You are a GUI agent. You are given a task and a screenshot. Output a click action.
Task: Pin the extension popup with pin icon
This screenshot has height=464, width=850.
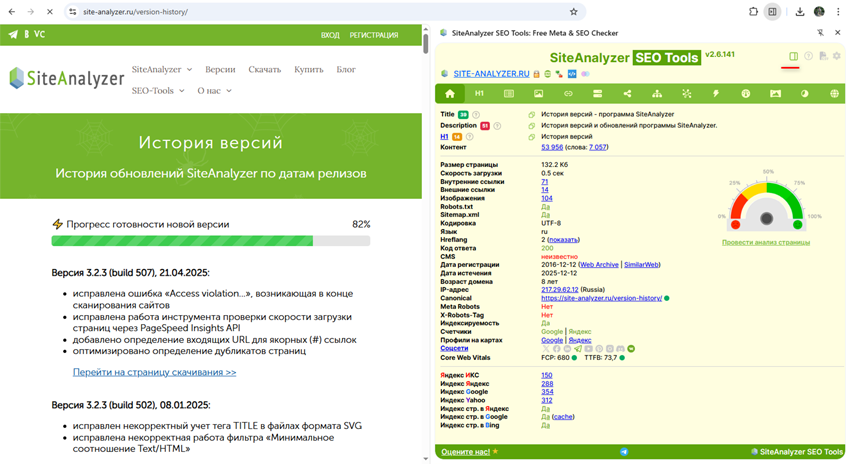[x=820, y=33]
